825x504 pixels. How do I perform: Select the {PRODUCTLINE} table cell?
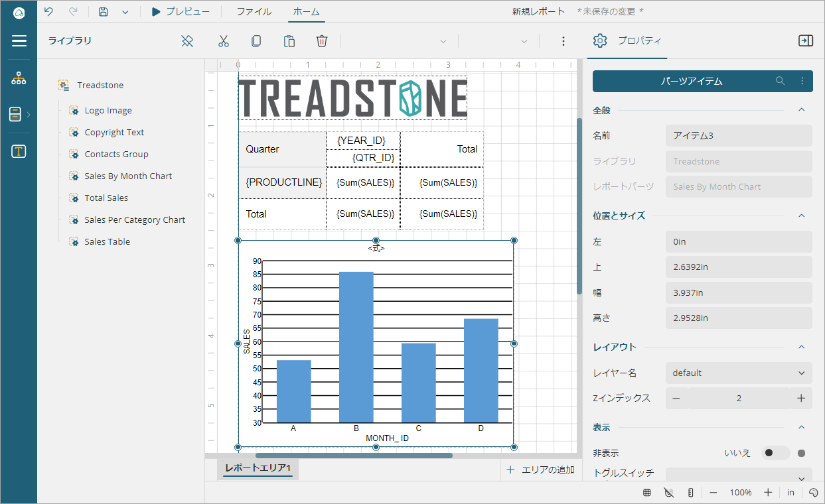click(x=283, y=182)
